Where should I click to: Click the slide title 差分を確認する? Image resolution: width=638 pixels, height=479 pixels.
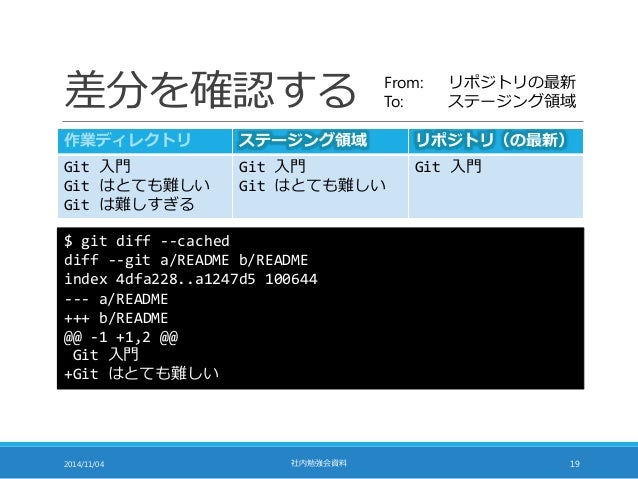click(210, 90)
